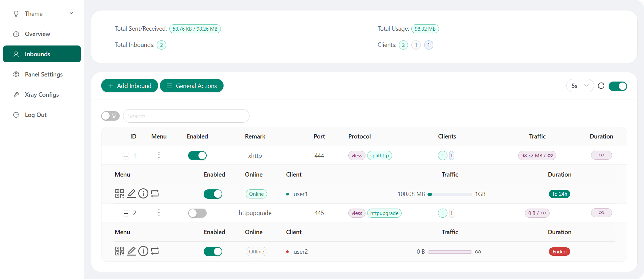The image size is (644, 279).
Task: Focus the inbound Search field
Action: coord(186,116)
